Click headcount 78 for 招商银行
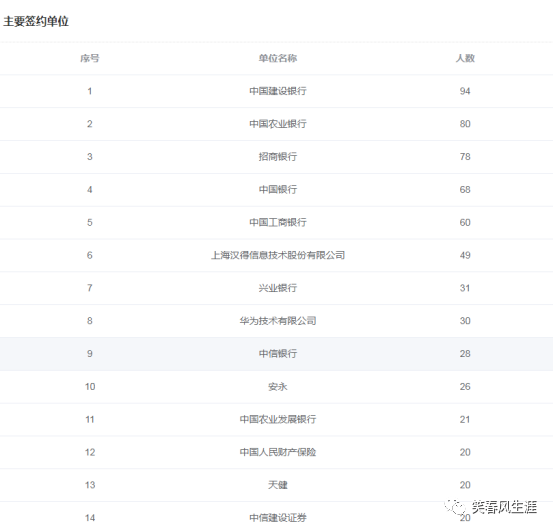The width and height of the screenshot is (554, 531). pyautogui.click(x=465, y=157)
